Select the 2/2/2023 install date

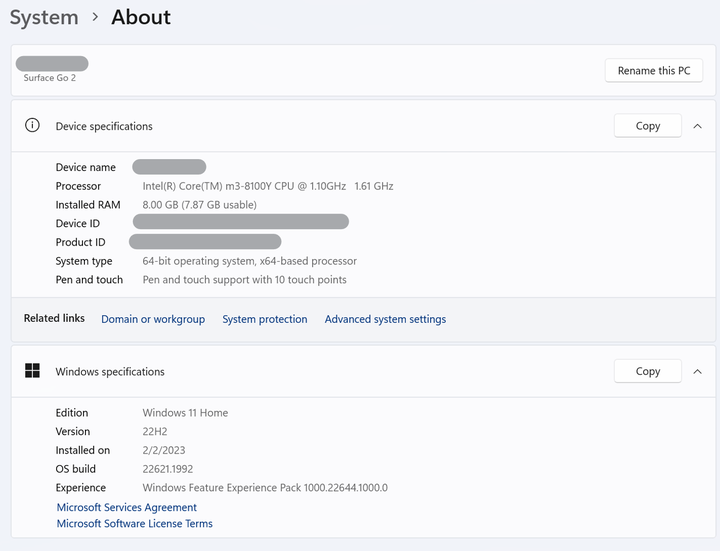coord(164,450)
